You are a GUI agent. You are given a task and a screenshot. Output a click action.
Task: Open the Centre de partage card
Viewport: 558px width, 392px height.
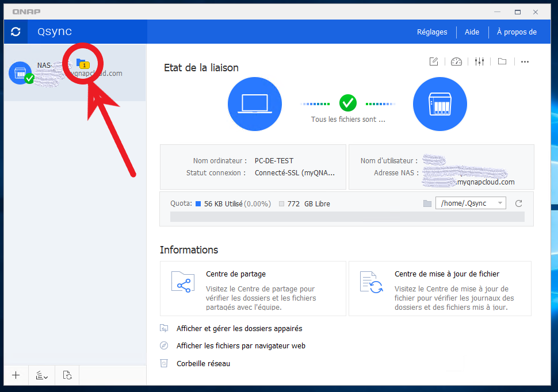(x=253, y=289)
